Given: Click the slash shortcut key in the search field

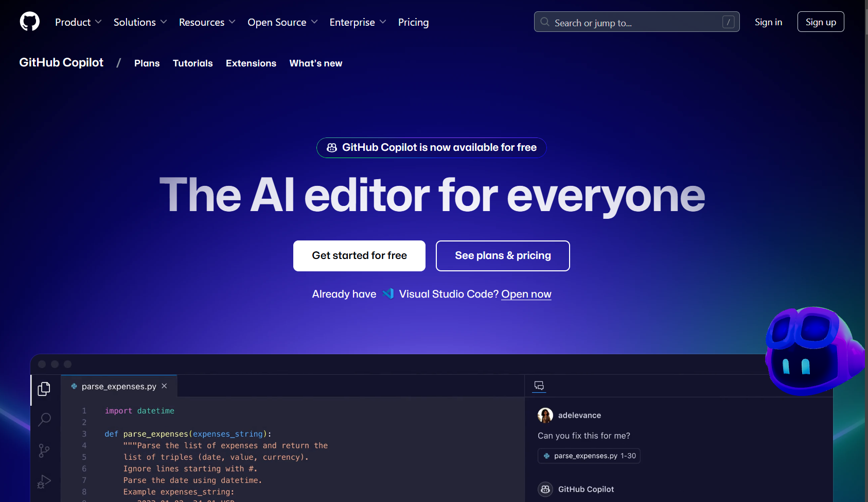Looking at the screenshot, I should (728, 22).
